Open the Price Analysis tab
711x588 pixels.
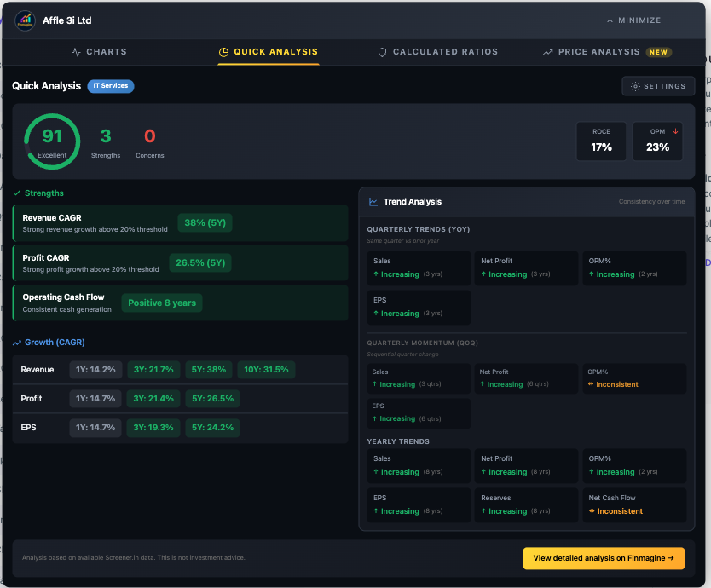click(597, 51)
